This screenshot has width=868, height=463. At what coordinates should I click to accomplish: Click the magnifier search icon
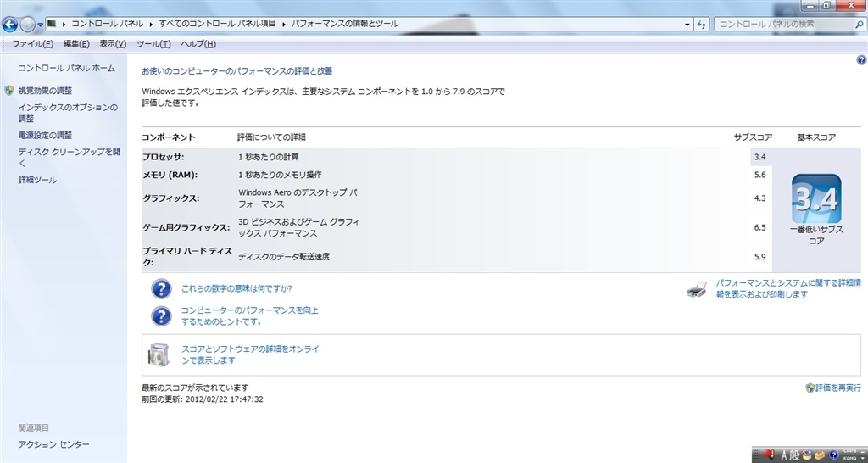(x=859, y=25)
